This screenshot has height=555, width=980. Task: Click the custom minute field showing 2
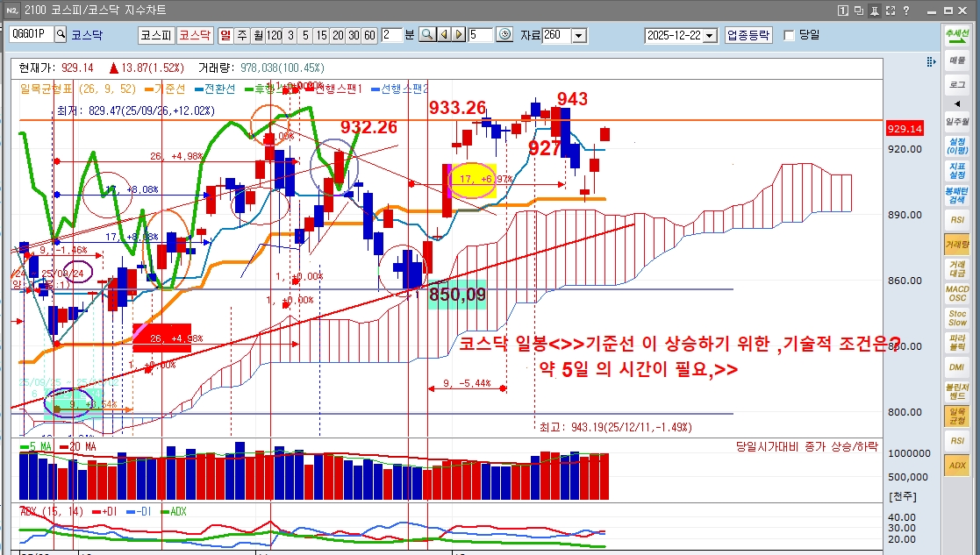pyautogui.click(x=391, y=35)
